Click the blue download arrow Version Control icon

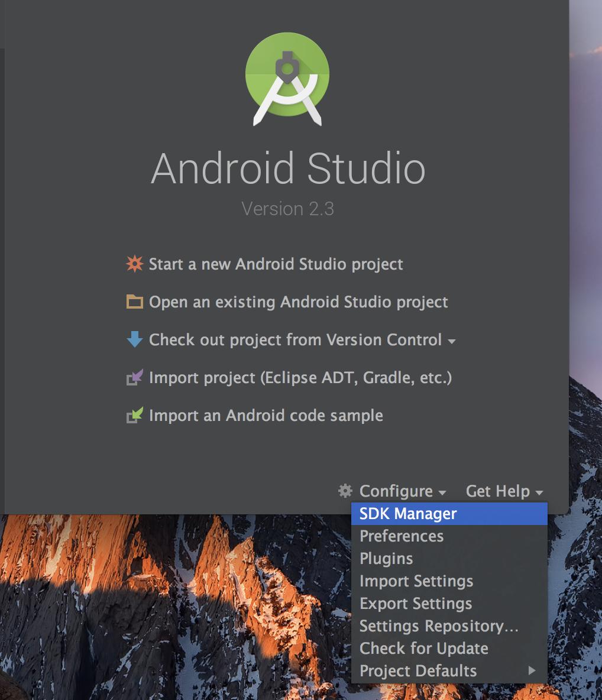(x=134, y=339)
